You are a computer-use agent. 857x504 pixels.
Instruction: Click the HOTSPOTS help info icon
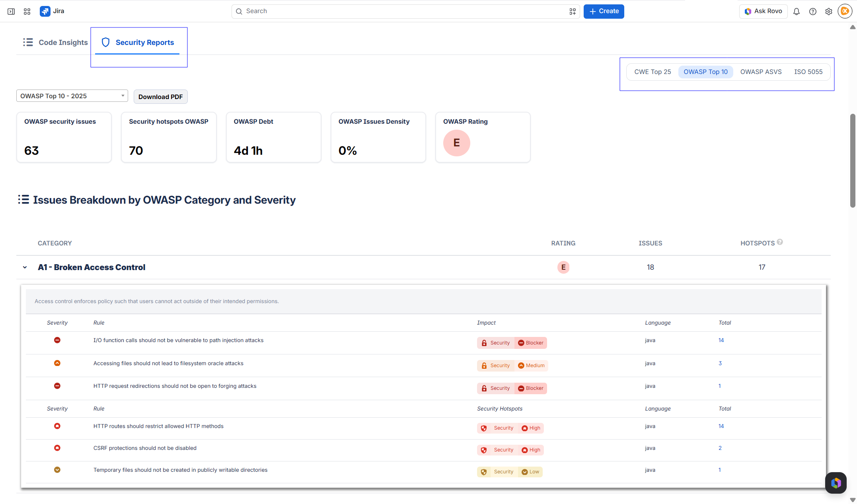(780, 242)
